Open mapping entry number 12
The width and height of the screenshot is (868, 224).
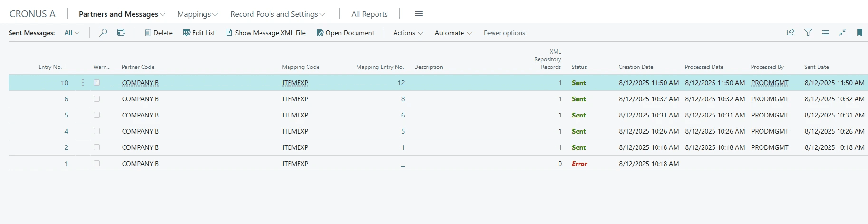tap(401, 83)
